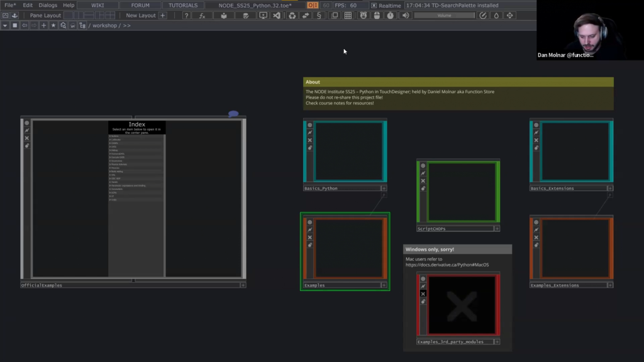Click the water drop icon in toolbar
This screenshot has height=362, width=644.
click(x=496, y=15)
